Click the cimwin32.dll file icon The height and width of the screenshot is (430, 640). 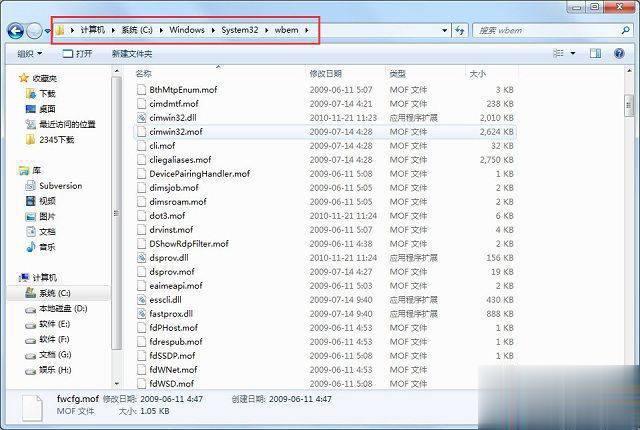tap(141, 117)
